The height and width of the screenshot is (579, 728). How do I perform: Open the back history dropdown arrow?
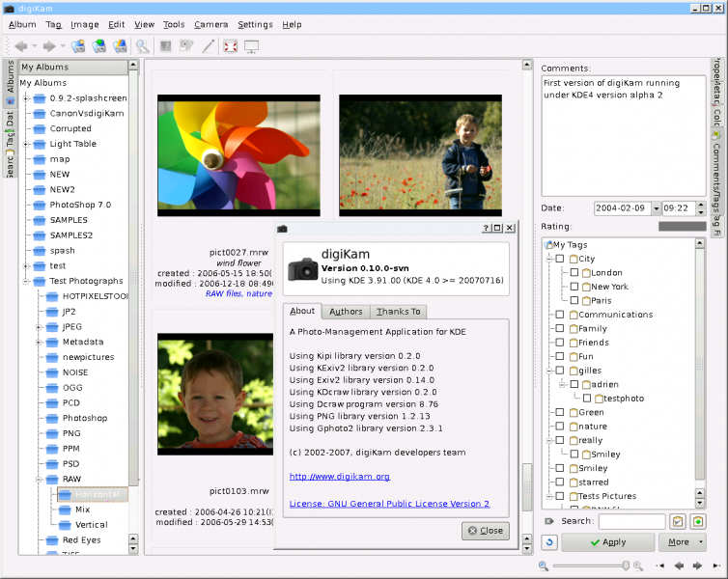point(35,46)
